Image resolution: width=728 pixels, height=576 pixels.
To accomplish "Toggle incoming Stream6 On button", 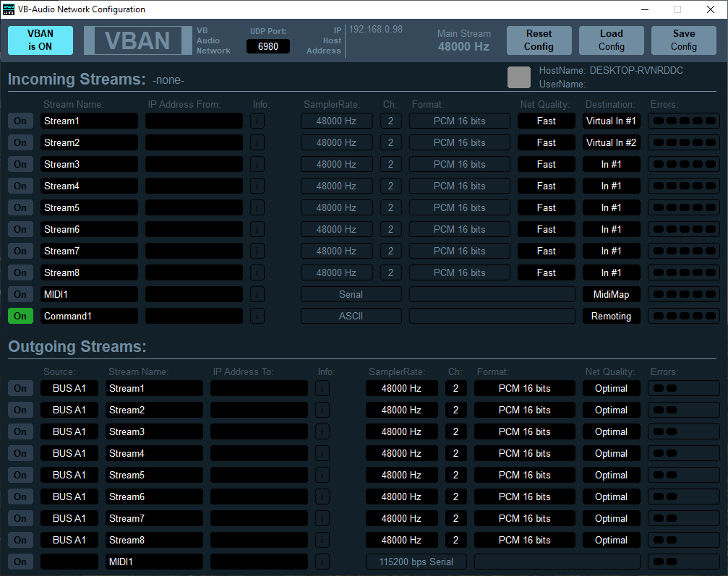I will pyautogui.click(x=20, y=229).
